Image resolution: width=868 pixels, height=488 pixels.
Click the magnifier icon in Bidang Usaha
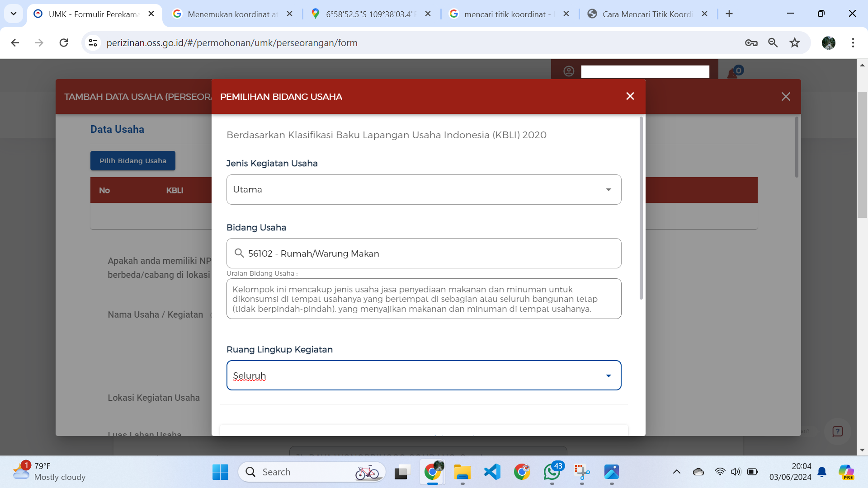tap(239, 253)
